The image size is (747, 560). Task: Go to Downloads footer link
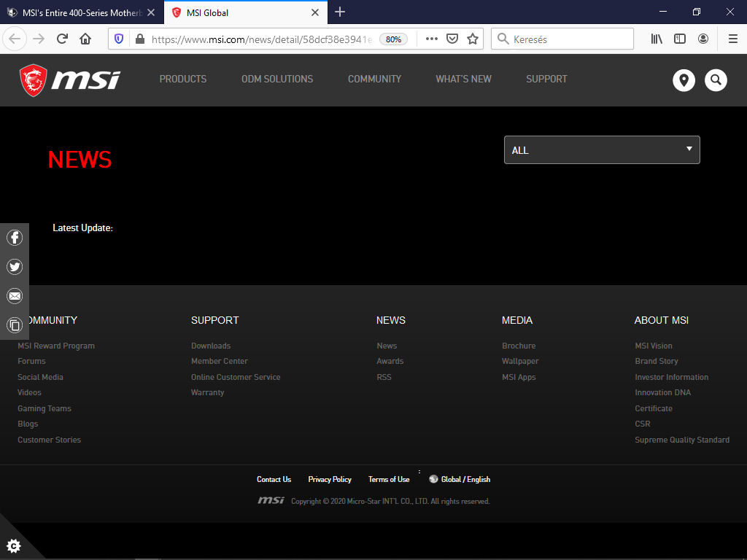[x=211, y=346]
